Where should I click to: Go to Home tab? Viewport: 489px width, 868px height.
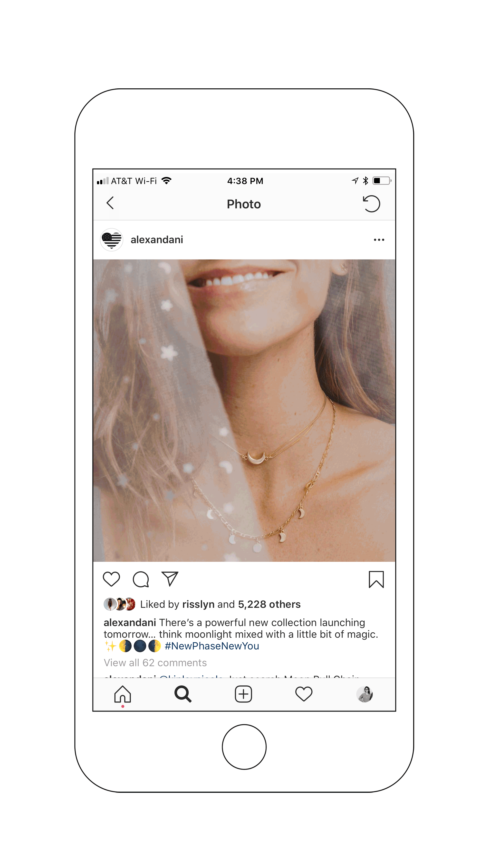pos(122,694)
